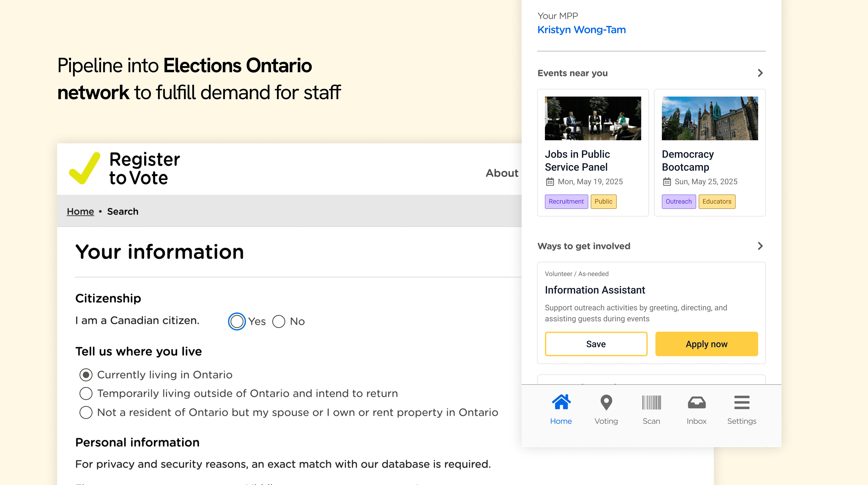868x485 pixels.
Task: Tap the Inbox tray icon
Action: coord(697,402)
